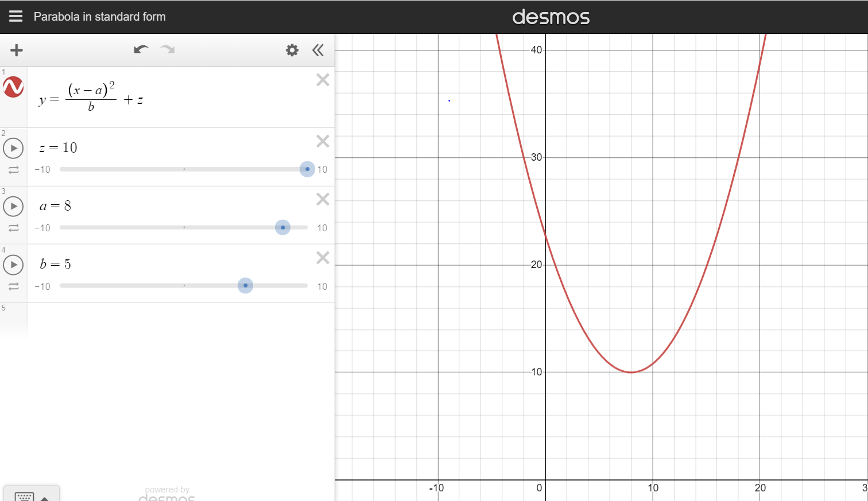Image resolution: width=868 pixels, height=501 pixels.
Task: Click the y-axis label 30
Action: pos(536,157)
